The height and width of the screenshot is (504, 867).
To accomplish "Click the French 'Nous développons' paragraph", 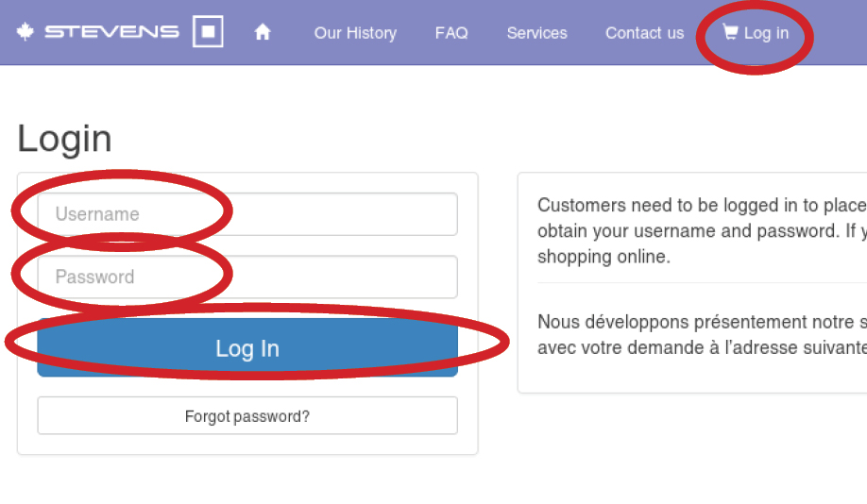I will (703, 334).
